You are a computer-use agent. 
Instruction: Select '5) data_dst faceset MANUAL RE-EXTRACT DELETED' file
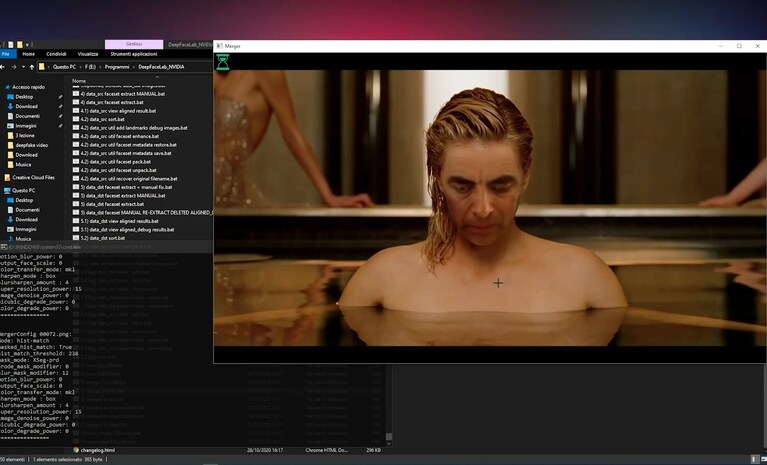pyautogui.click(x=142, y=213)
